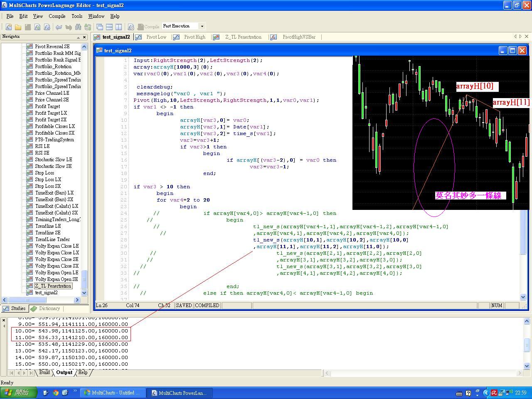This screenshot has height=399, width=532.
Task: Click the red antivirus tray icon
Action: tap(494, 393)
